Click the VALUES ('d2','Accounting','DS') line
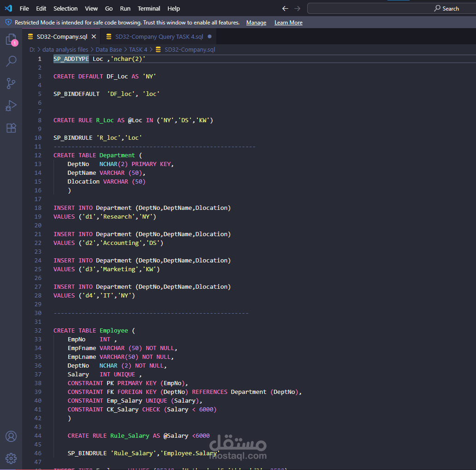 (x=108, y=243)
